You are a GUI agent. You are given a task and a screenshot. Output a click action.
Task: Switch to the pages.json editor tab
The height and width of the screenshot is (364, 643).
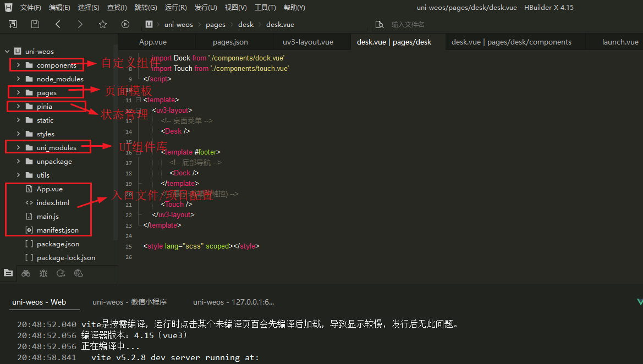point(230,42)
